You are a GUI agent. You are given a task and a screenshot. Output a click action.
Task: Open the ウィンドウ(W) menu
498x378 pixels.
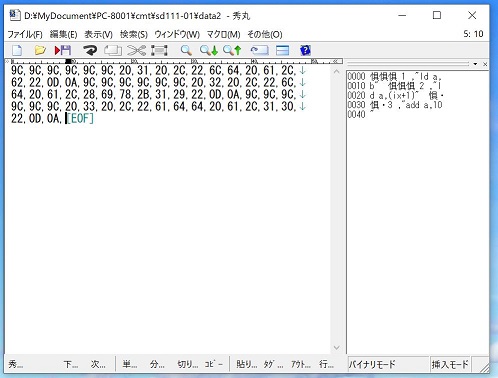177,34
